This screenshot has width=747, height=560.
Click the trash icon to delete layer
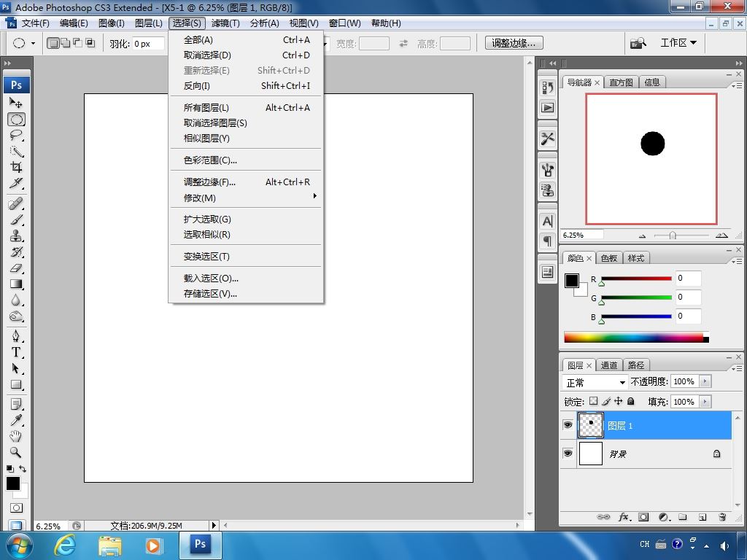(x=722, y=517)
